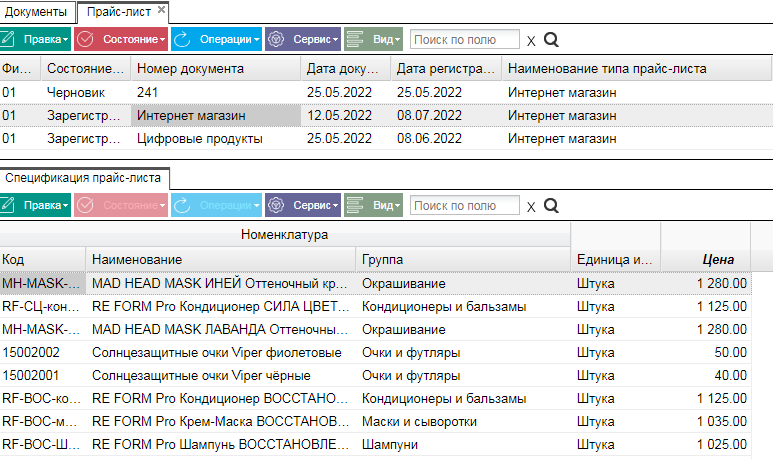Viewport: 773px width, 459px height.
Task: Sort by Единица измерения column header
Action: click(x=615, y=259)
